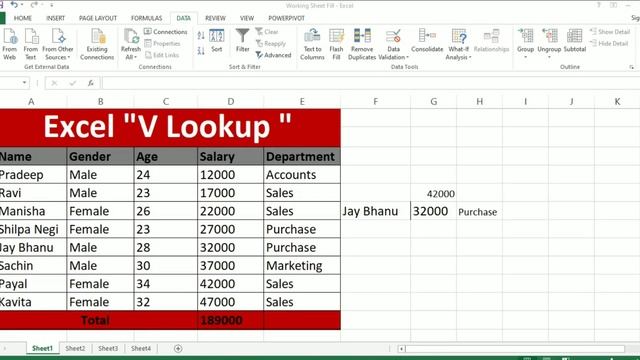This screenshot has height=360, width=640.
Task: Expand the Ungroup dropdown arrow
Action: (x=549, y=57)
